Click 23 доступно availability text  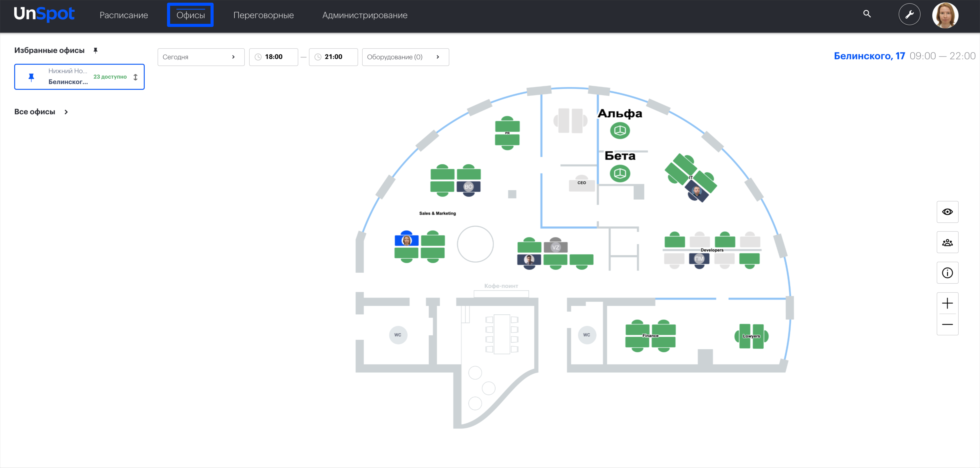(x=110, y=77)
